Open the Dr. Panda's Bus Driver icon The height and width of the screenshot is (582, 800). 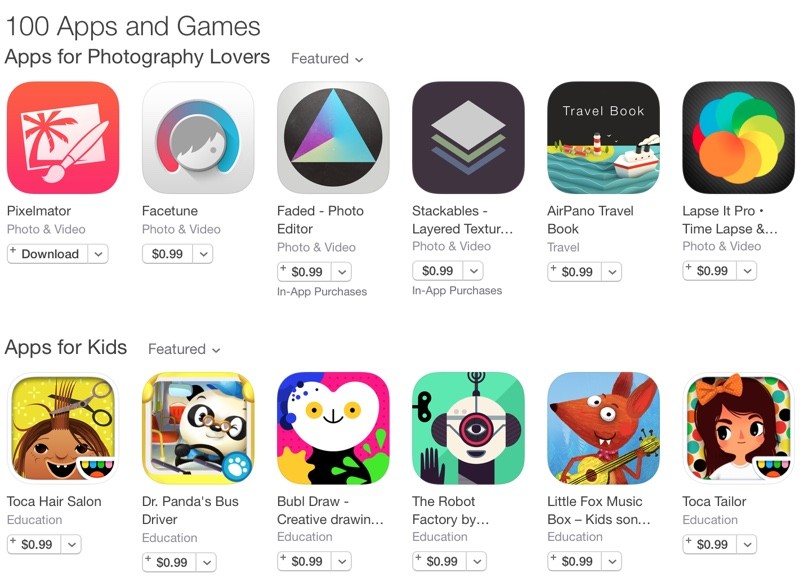coord(198,428)
